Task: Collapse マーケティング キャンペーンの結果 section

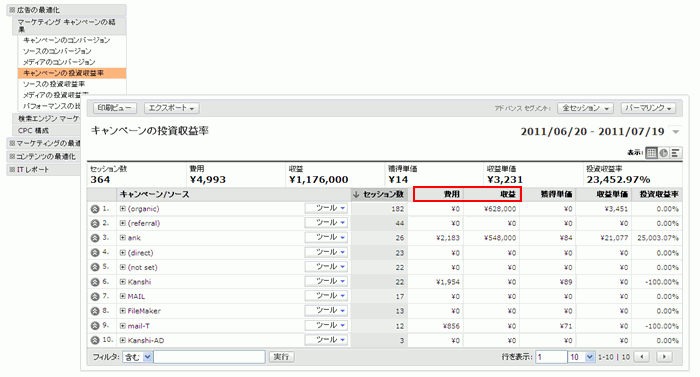Action: pyautogui.click(x=69, y=25)
